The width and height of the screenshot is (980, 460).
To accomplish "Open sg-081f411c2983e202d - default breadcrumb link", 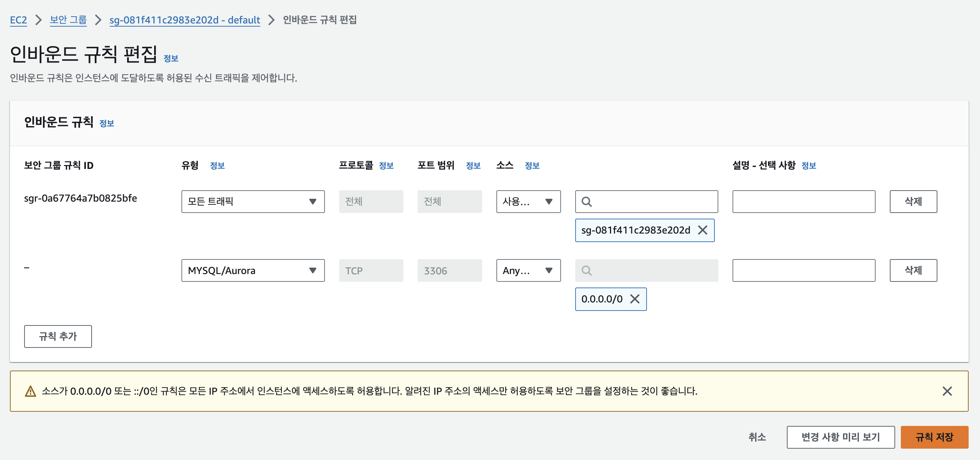I will click(185, 20).
